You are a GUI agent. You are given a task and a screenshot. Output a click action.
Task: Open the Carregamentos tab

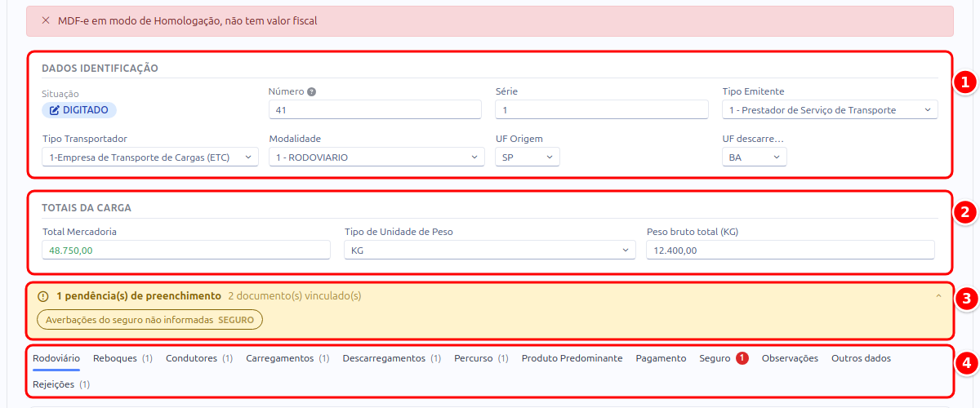(x=287, y=358)
